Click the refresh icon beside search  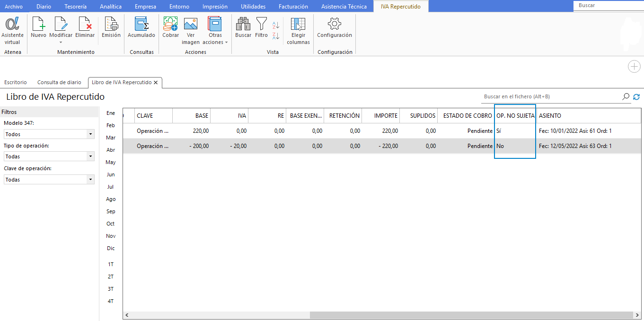point(636,96)
